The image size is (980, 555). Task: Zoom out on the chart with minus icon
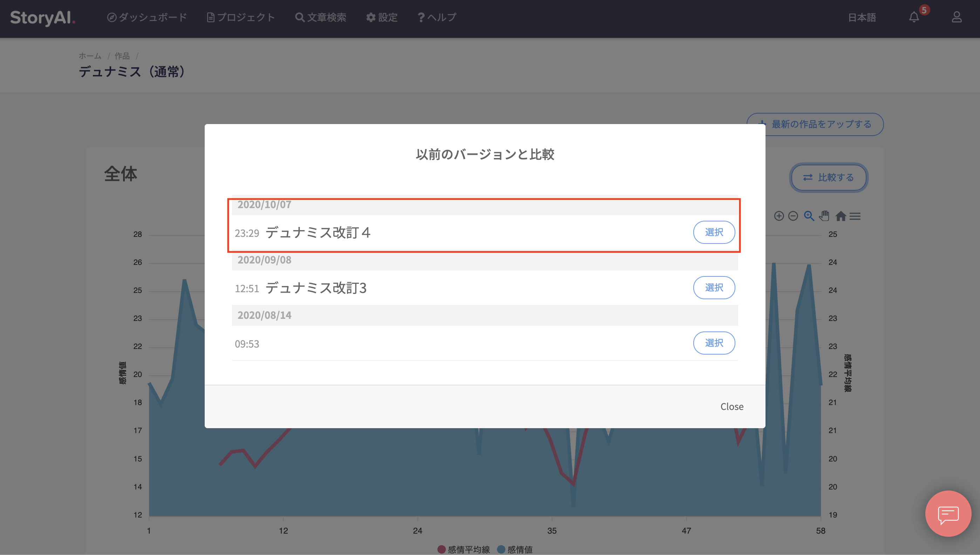coord(793,216)
